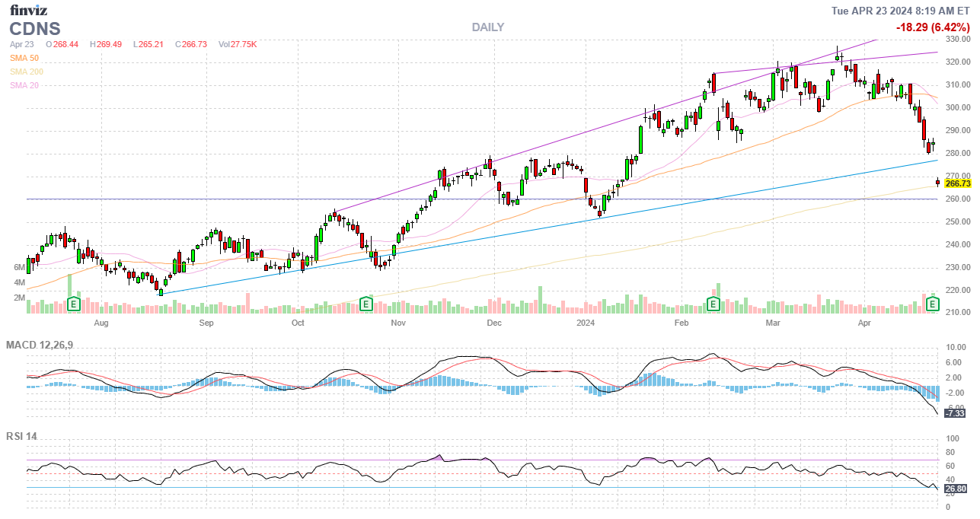Open the RSI 14 indicator label
Image resolution: width=980 pixels, height=519 pixels.
tap(21, 437)
